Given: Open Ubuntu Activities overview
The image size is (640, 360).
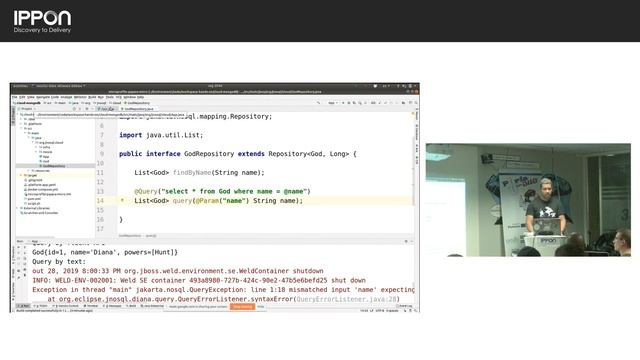Looking at the screenshot, I should point(19,86).
